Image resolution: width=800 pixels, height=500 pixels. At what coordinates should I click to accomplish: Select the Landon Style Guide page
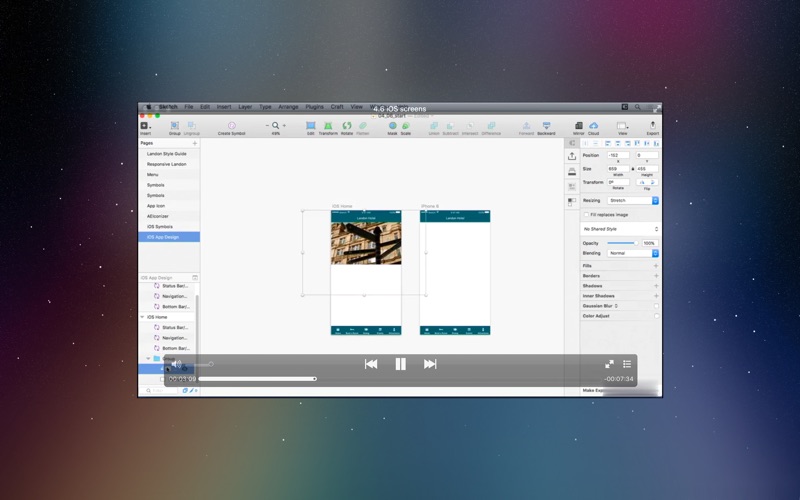169,154
